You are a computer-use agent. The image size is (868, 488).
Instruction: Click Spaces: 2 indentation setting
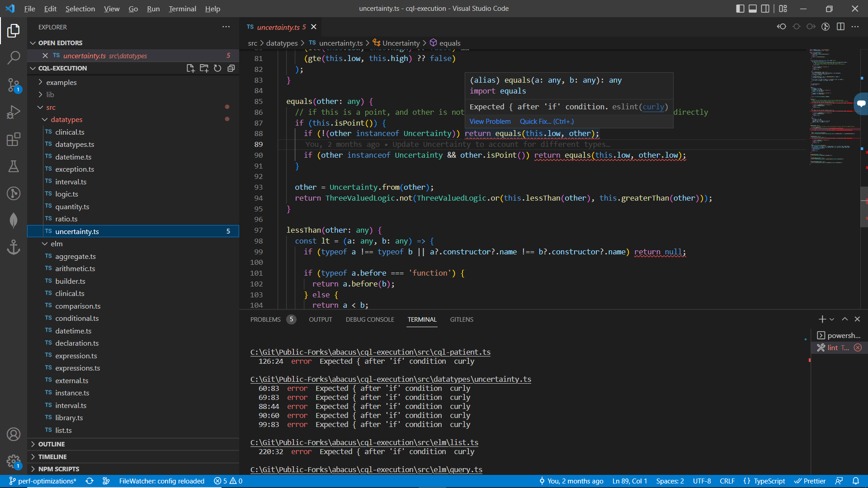(670, 481)
